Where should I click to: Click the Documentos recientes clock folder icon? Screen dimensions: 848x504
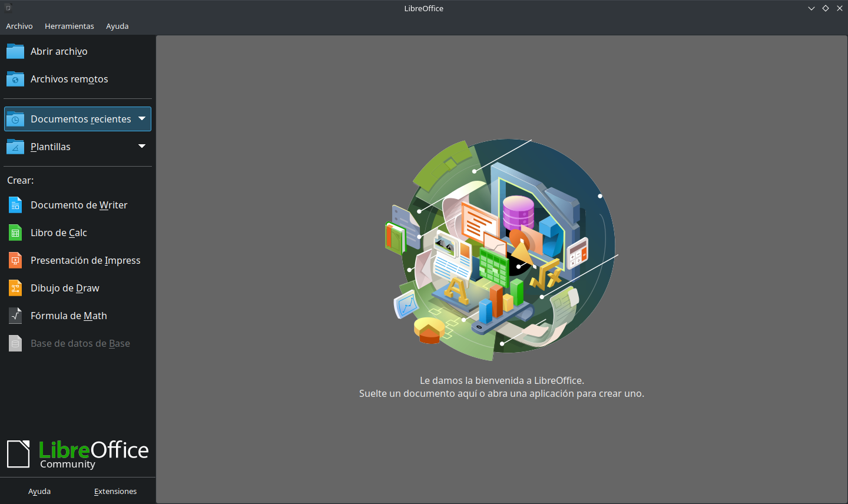pyautogui.click(x=15, y=119)
